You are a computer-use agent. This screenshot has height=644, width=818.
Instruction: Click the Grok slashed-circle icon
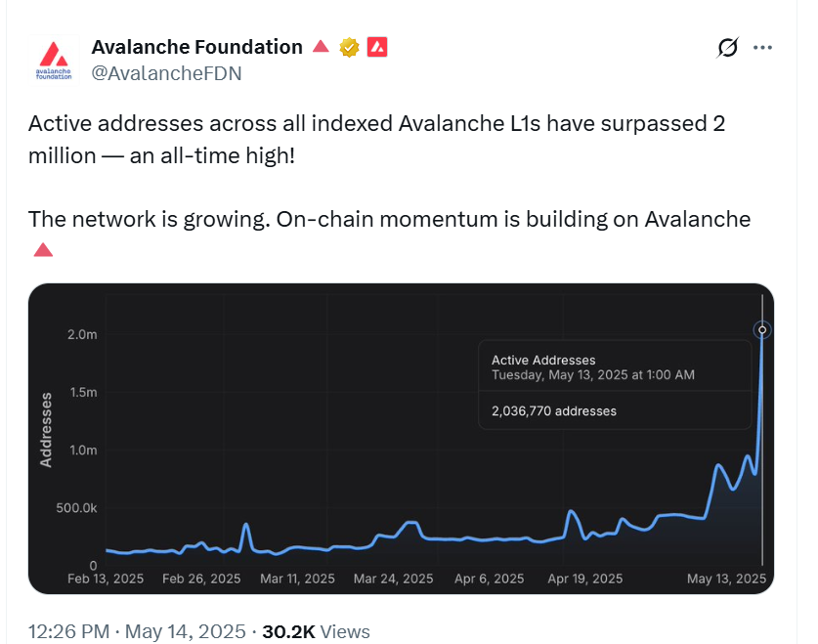coord(727,48)
